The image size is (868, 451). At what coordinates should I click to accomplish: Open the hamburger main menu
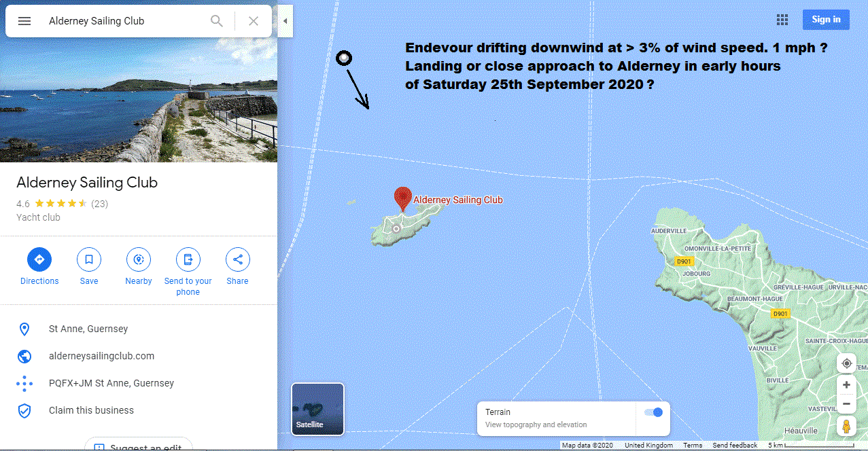tap(24, 21)
